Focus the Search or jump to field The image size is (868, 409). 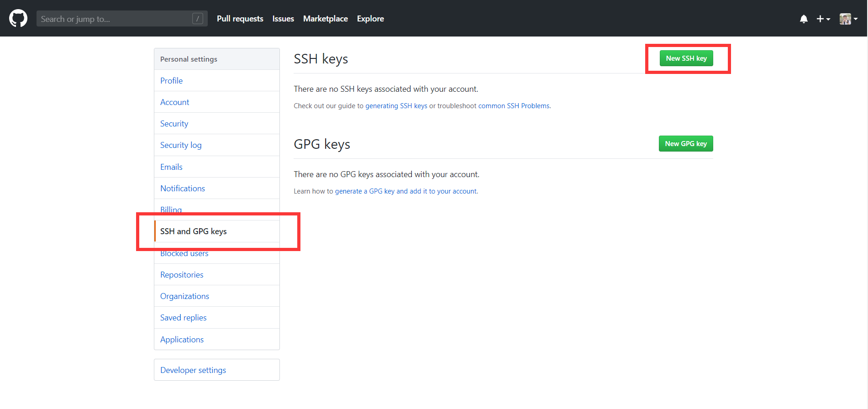[122, 19]
